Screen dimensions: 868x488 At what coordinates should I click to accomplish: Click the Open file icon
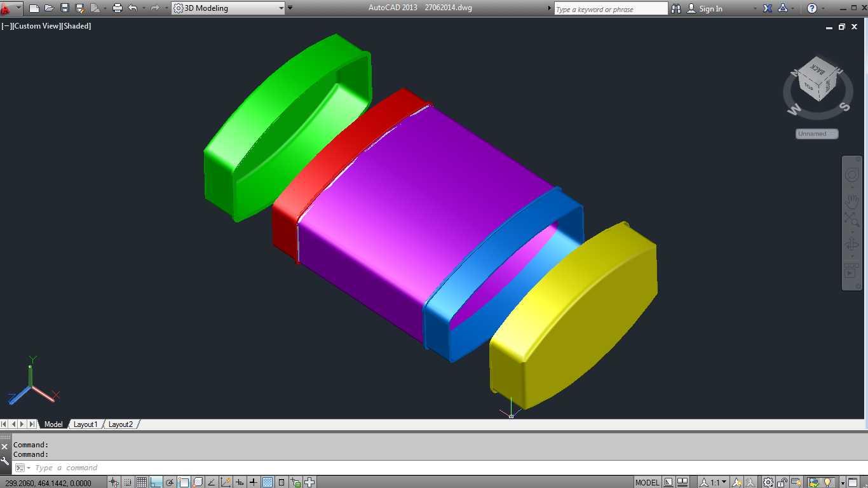[49, 8]
